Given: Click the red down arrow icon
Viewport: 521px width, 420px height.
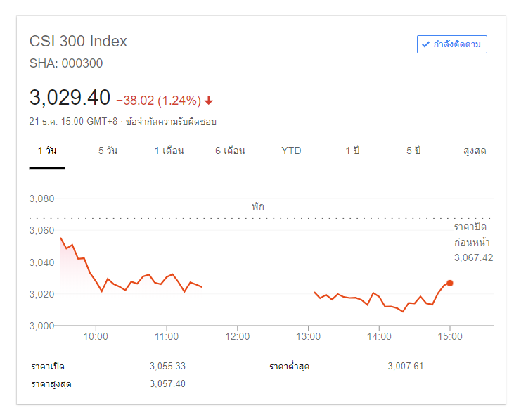Looking at the screenshot, I should (209, 100).
